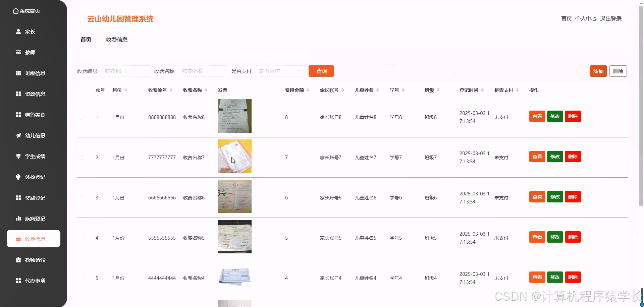The height and width of the screenshot is (307, 644).
Task: Go to 幼儿信息 in sidebar
Action: tap(34, 136)
